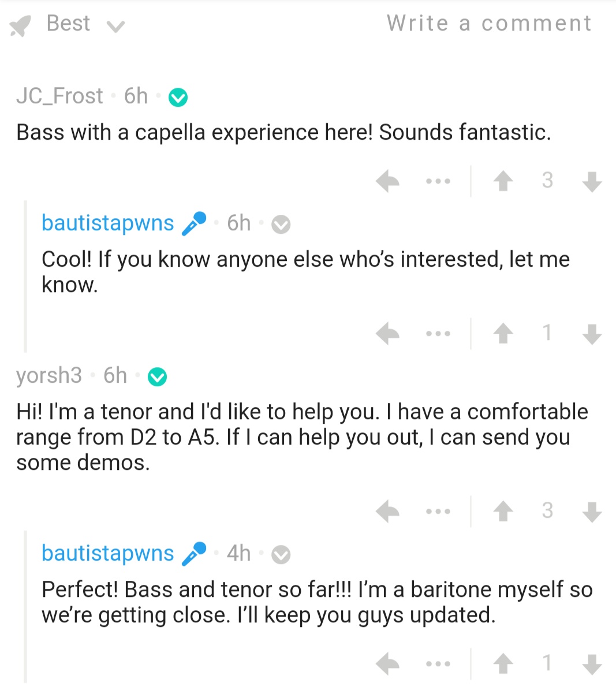Open bautistapwns profile from "Cool!" reply
This screenshot has width=616, height=694.
108,223
